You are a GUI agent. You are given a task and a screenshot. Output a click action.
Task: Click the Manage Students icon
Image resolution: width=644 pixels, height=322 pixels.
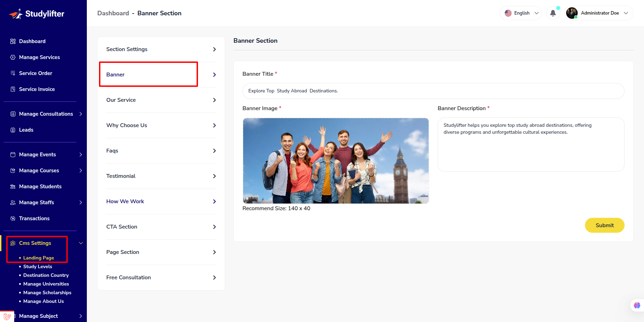[x=13, y=187]
